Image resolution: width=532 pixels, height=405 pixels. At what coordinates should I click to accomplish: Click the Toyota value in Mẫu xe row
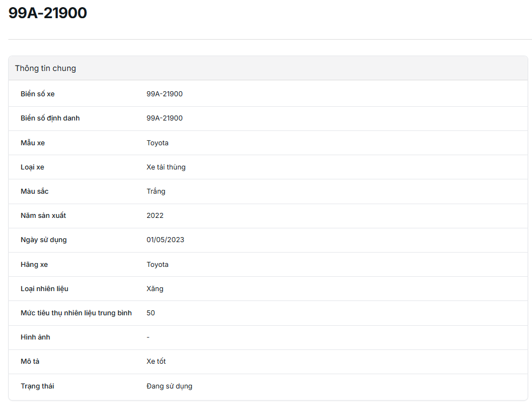point(158,143)
